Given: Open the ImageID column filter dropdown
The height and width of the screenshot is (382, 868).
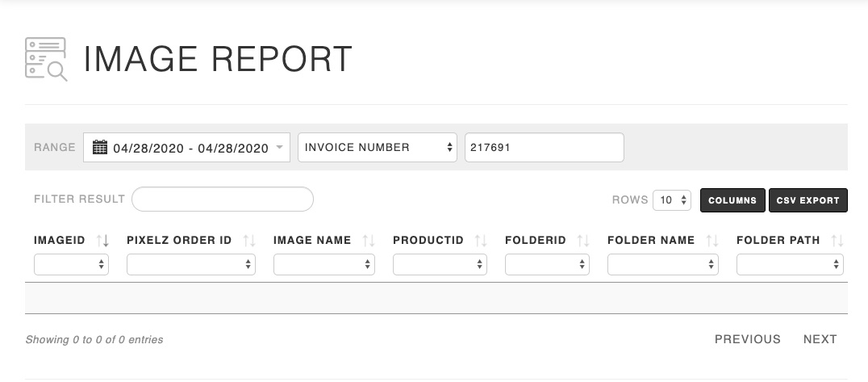Looking at the screenshot, I should pos(71,264).
